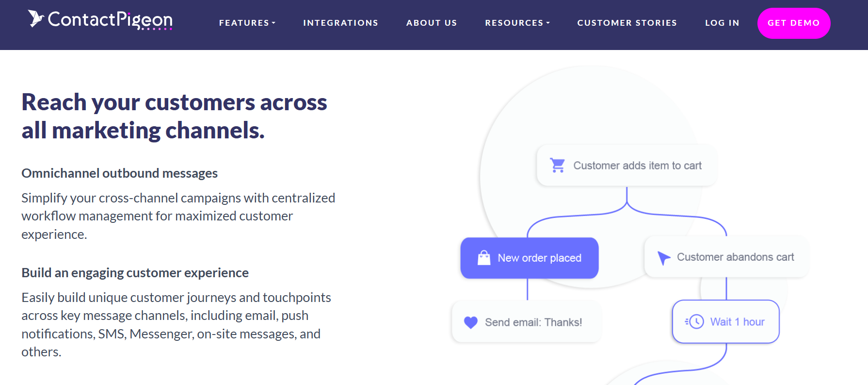The image size is (868, 385).
Task: Click the cursor arrow icon beside Customer abandons cart
Action: 663,258
